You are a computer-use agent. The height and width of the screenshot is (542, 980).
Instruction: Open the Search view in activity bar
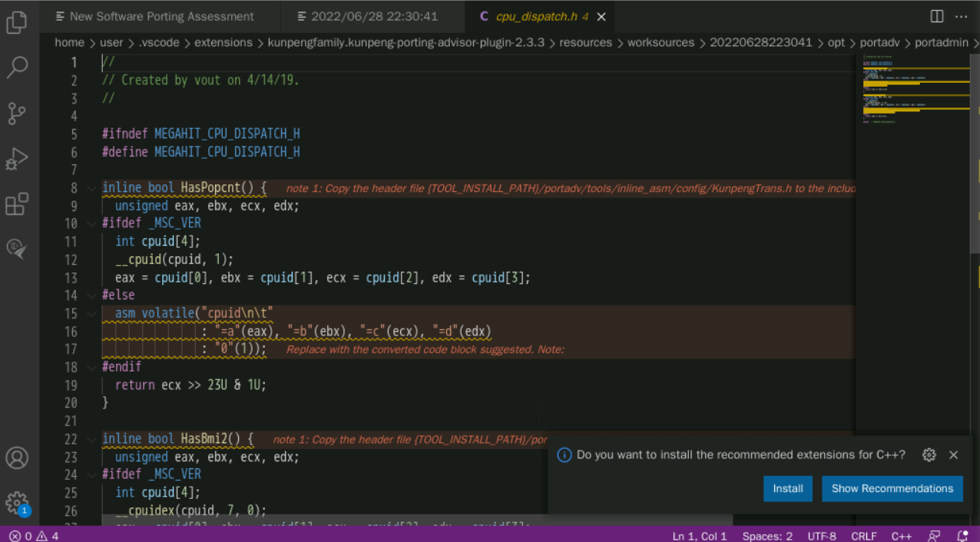pos(17,68)
